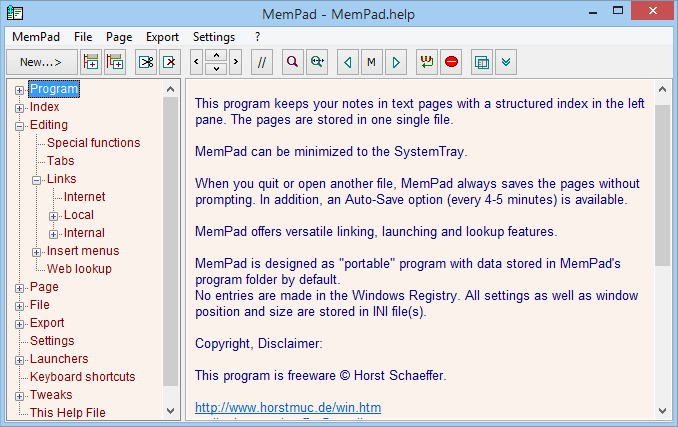678x427 pixels.
Task: Close the MemPad window
Action: [652, 11]
